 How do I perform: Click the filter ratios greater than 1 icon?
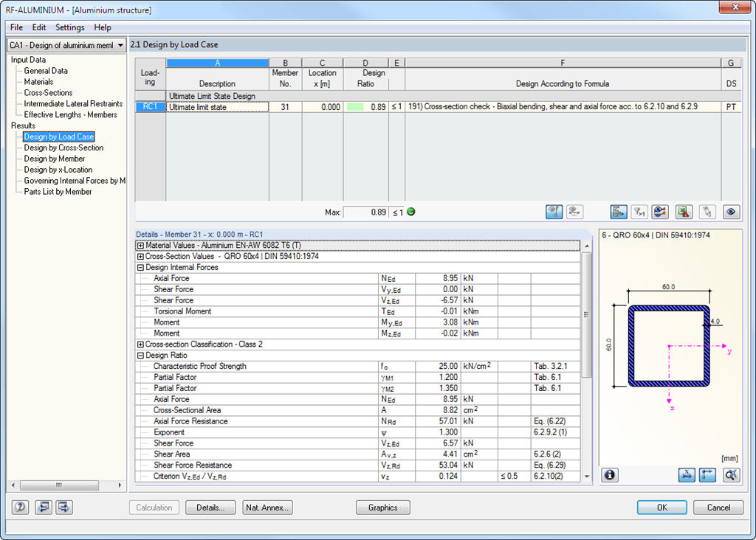[639, 212]
